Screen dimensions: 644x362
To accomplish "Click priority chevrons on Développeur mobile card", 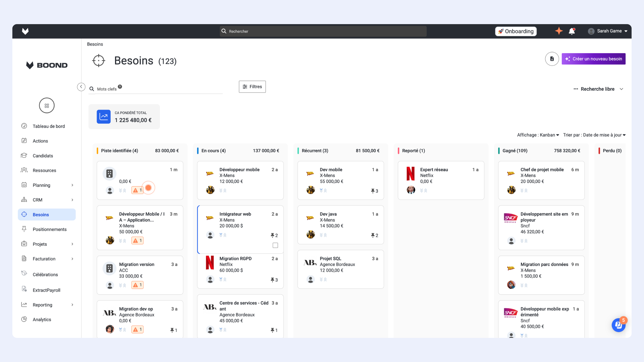I will [223, 190].
